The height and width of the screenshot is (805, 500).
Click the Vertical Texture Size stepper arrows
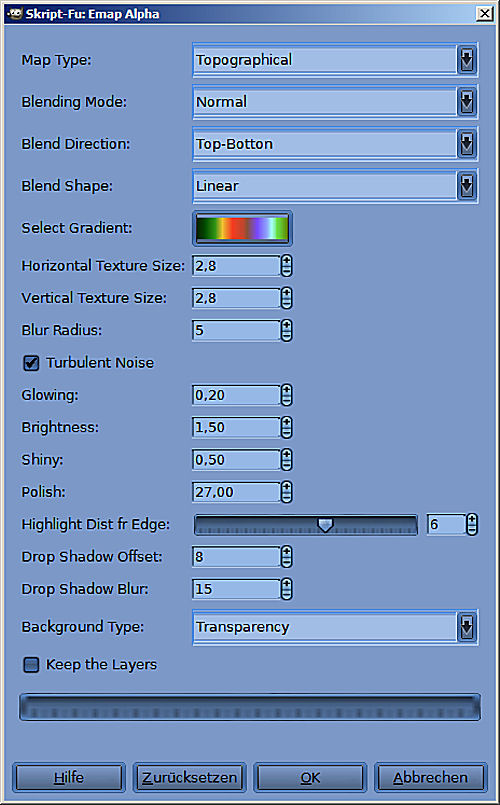coord(286,298)
